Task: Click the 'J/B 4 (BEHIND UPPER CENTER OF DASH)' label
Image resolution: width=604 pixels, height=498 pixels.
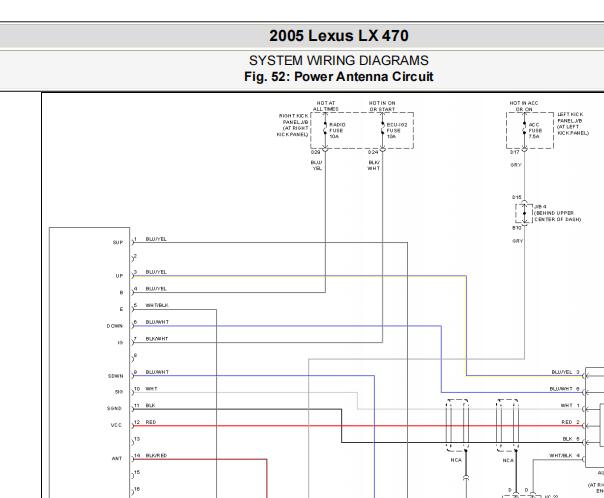Action: (x=557, y=213)
